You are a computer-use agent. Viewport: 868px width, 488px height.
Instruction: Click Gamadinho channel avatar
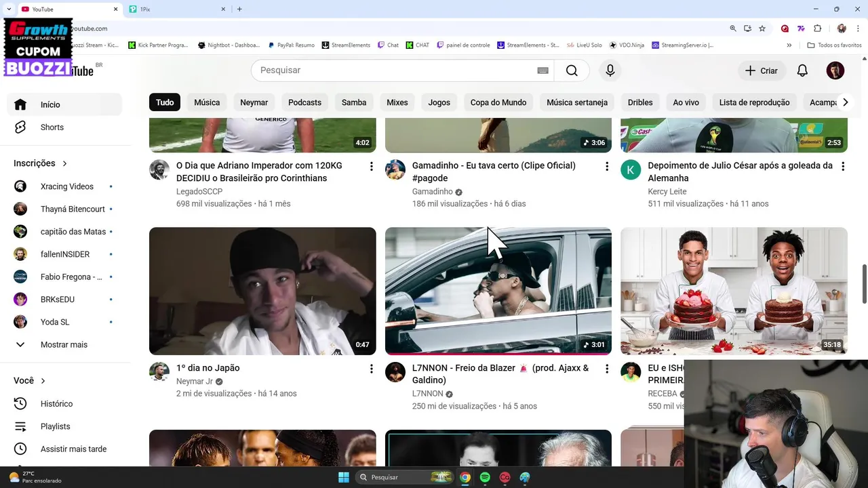395,169
